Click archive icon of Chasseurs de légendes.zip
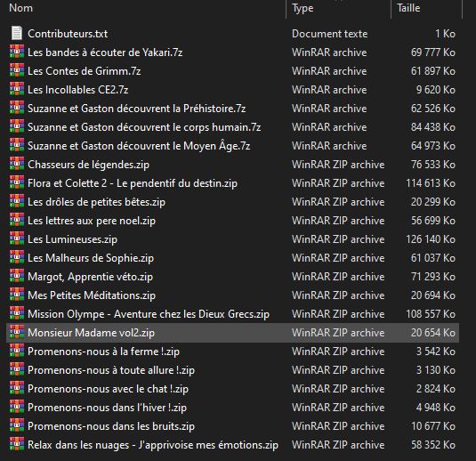This screenshot has width=476, height=461. tap(17, 165)
